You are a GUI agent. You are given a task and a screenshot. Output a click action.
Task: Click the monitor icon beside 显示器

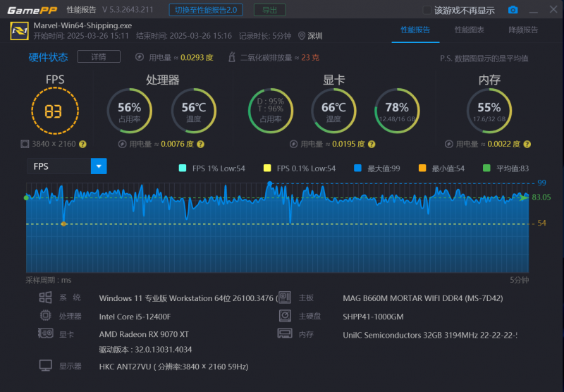click(46, 366)
